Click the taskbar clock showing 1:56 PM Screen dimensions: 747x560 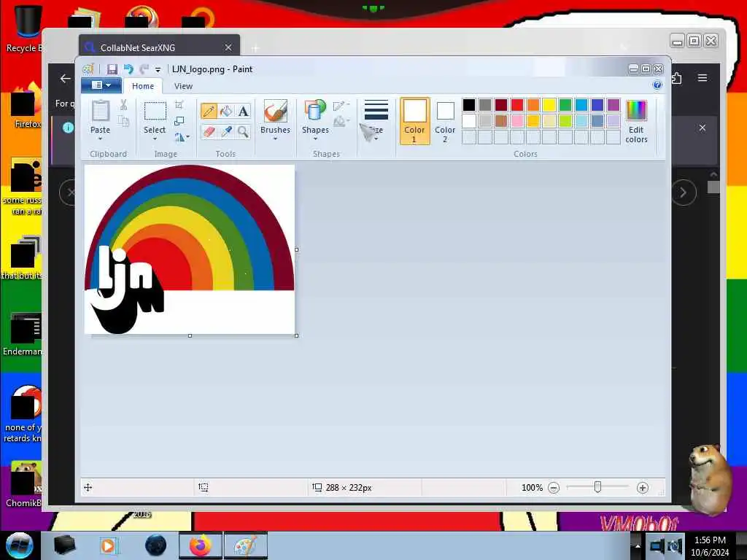[710, 545]
